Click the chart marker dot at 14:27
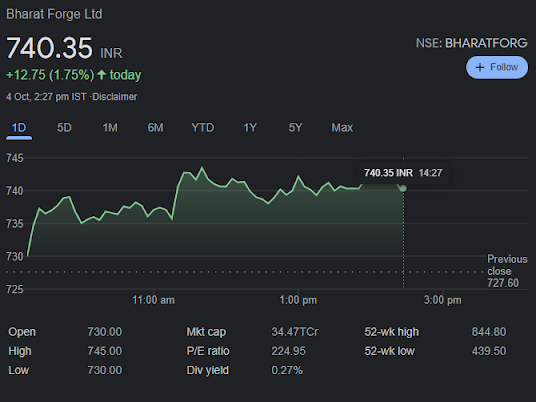 point(403,188)
